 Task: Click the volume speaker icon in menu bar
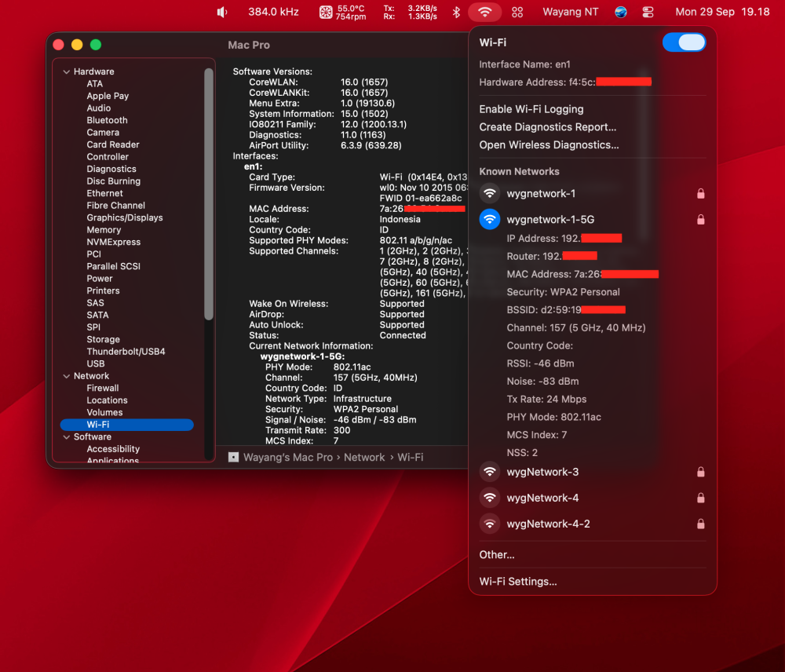point(222,12)
